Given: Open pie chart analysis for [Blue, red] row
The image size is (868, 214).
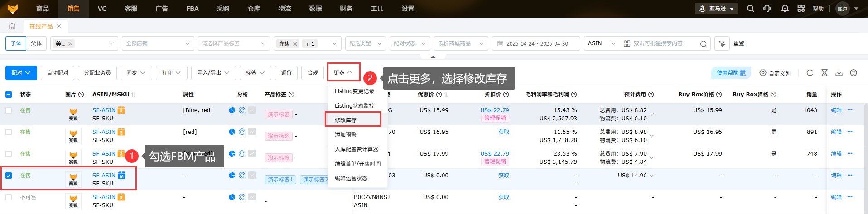Looking at the screenshot, I should pos(232,110).
